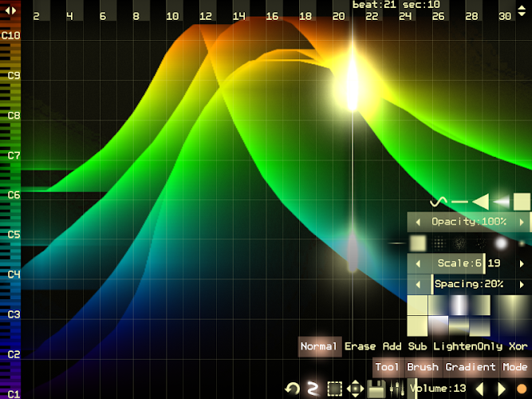Select Xor drawing mode
532x399 pixels.
pyautogui.click(x=518, y=346)
